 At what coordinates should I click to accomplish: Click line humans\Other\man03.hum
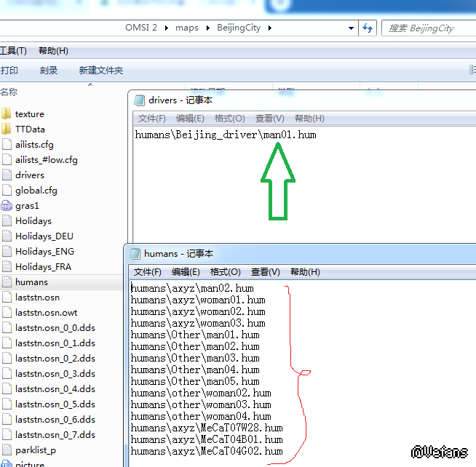click(195, 358)
